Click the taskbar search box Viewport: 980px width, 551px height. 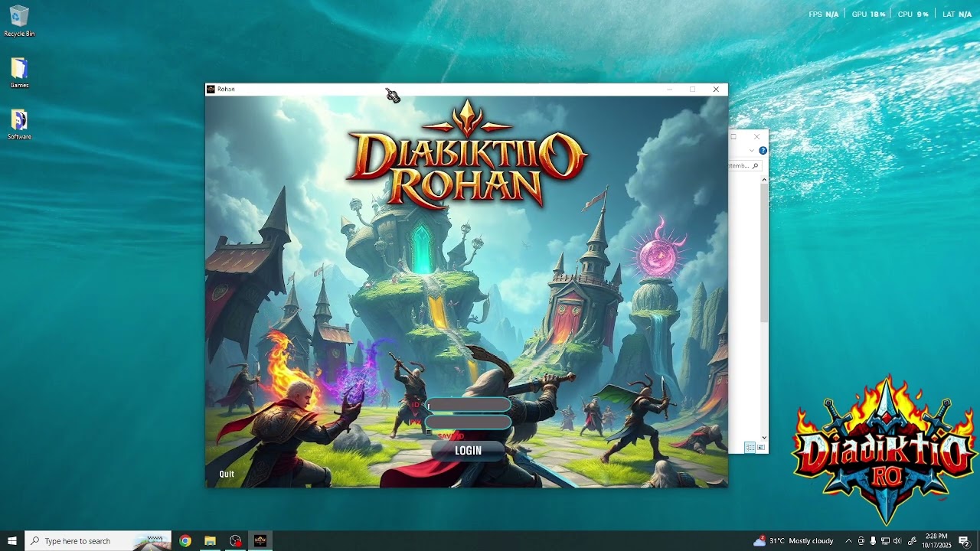98,541
